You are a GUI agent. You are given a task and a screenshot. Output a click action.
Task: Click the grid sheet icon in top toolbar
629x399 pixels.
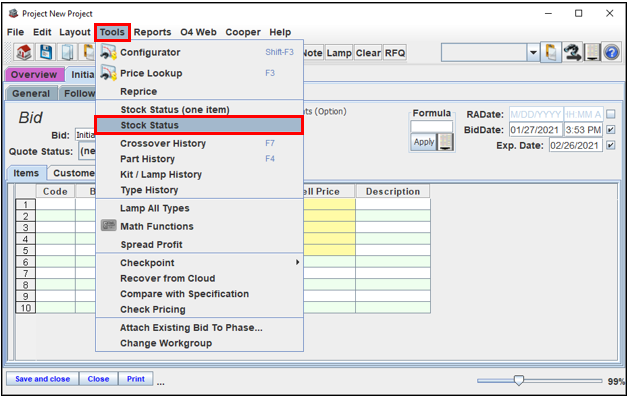[x=592, y=53]
